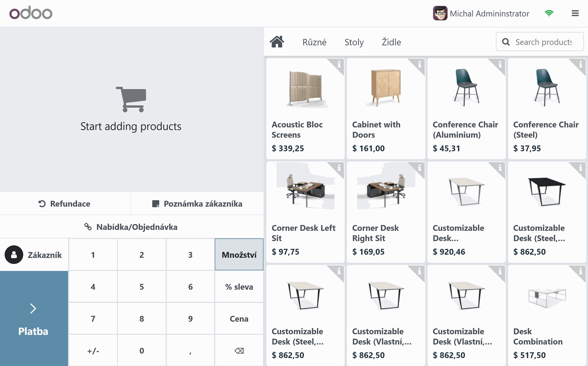Check the green wifi connection status icon
Viewport: 588px width, 366px height.
pos(549,13)
